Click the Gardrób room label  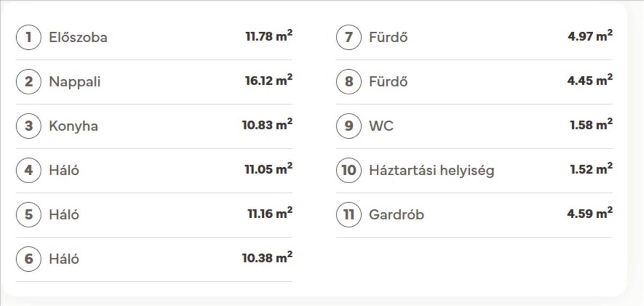(x=396, y=215)
